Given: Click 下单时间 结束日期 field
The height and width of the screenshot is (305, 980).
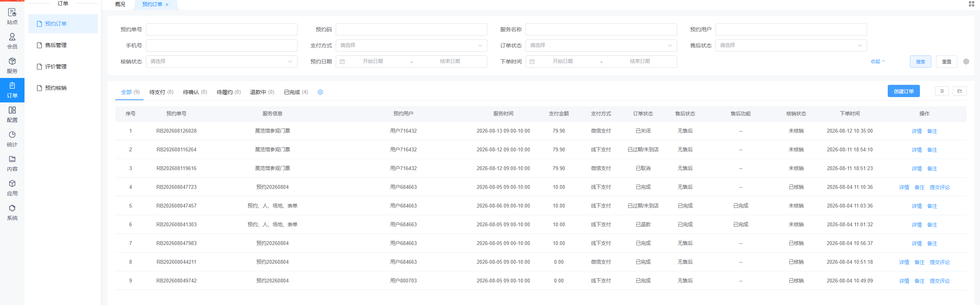Looking at the screenshot, I should pos(640,62).
